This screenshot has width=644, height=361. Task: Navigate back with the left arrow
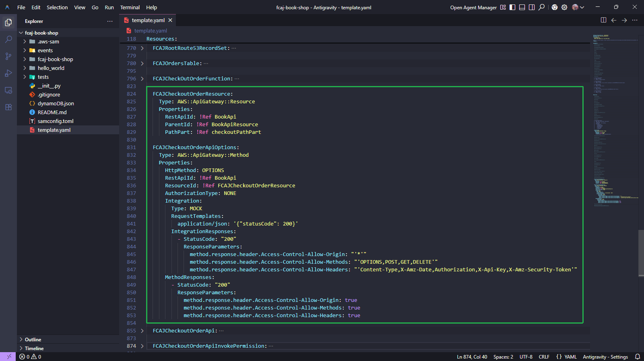pyautogui.click(x=614, y=20)
